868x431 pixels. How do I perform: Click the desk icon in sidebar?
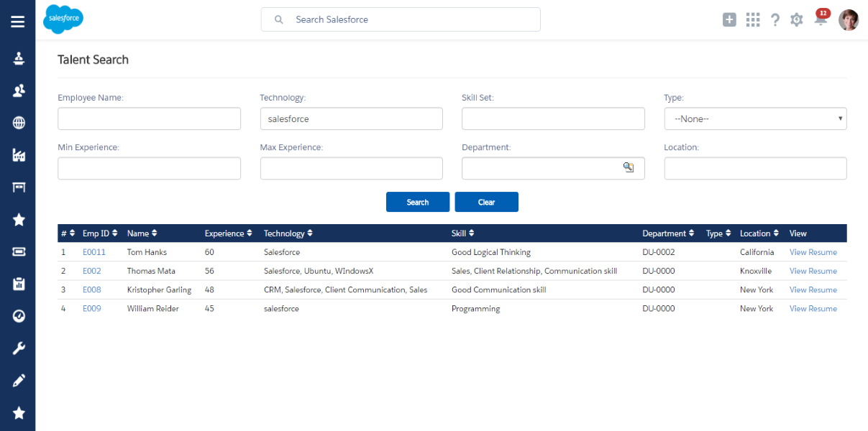(x=19, y=187)
